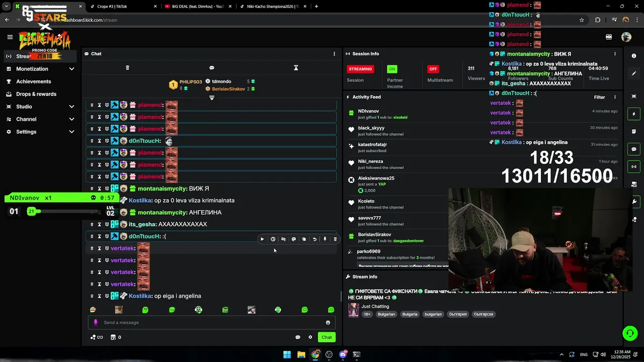Click the microphone icon in message box

pyautogui.click(x=96, y=323)
